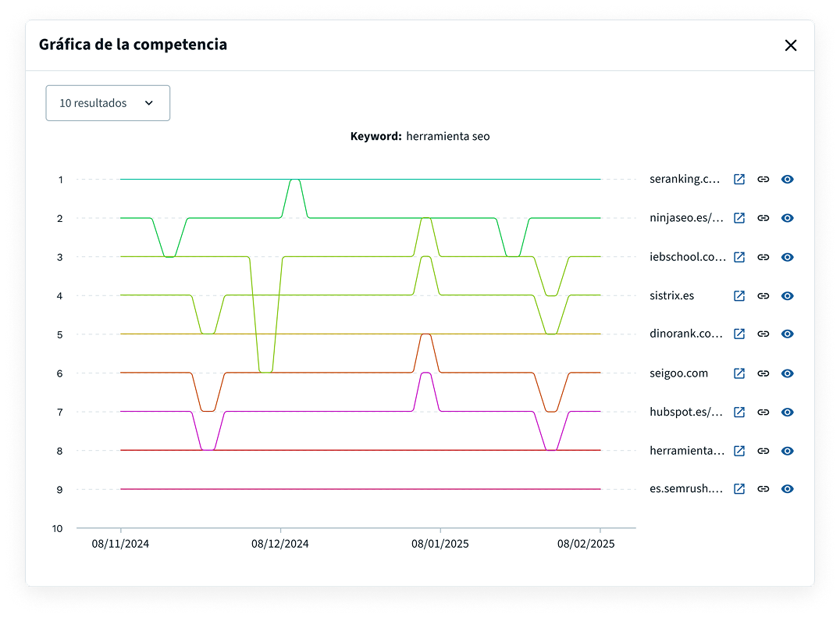Image resolution: width=840 pixels, height=618 pixels.
Task: Copy link icon for sistrix.es row
Action: pyautogui.click(x=763, y=295)
